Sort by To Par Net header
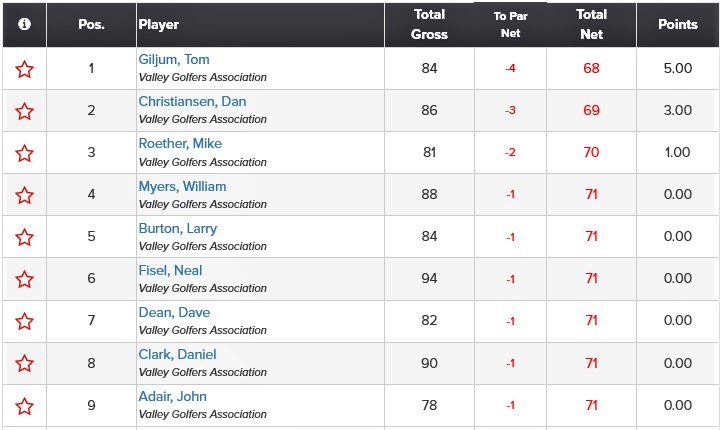723x430 pixels. click(510, 24)
